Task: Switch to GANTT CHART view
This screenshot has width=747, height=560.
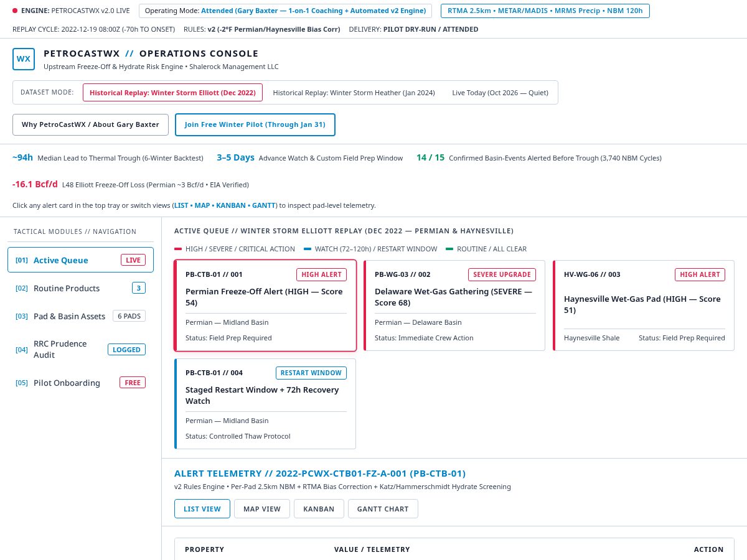Action: (x=383, y=508)
